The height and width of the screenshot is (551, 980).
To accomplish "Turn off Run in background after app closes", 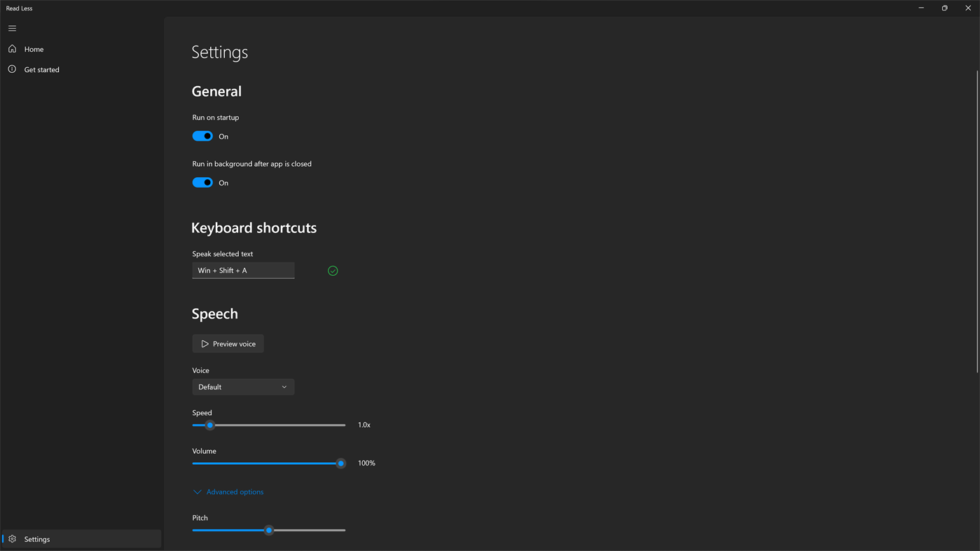I will click(x=202, y=182).
